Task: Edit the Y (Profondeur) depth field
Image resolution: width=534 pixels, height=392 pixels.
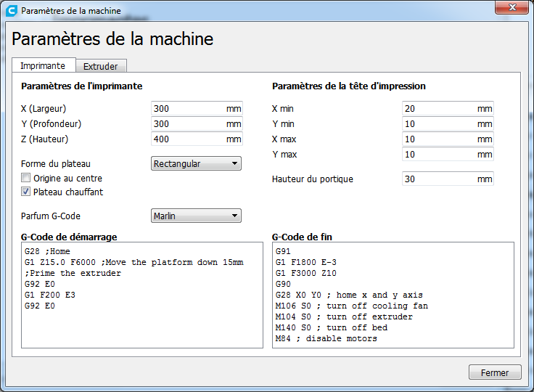Action: (x=197, y=123)
